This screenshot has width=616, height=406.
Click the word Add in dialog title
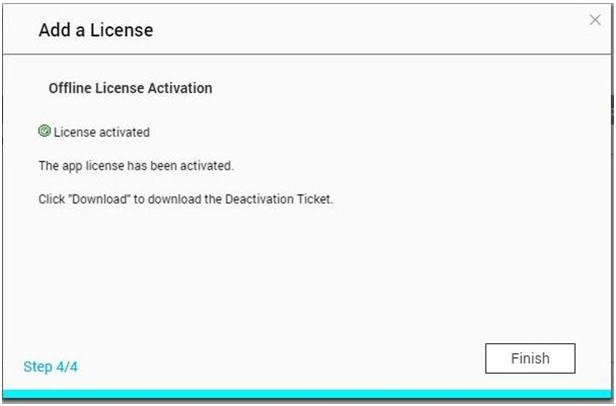tap(55, 30)
